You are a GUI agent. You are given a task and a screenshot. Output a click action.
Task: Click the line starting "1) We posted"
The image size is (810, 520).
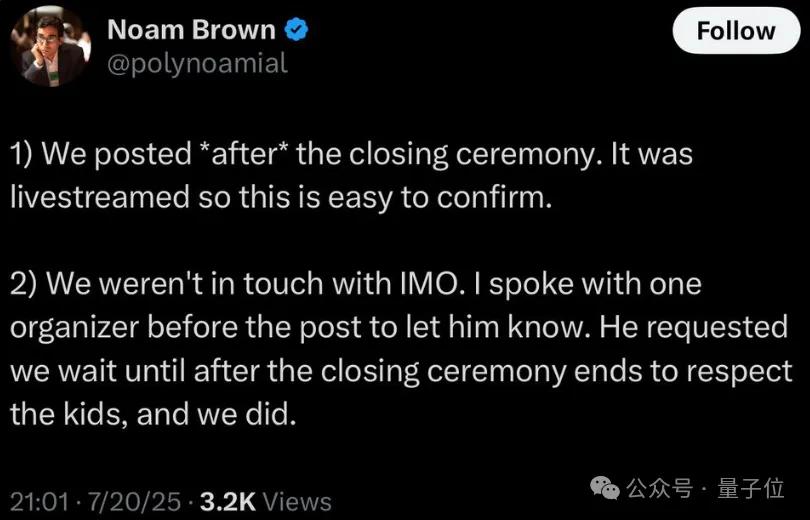click(350, 156)
